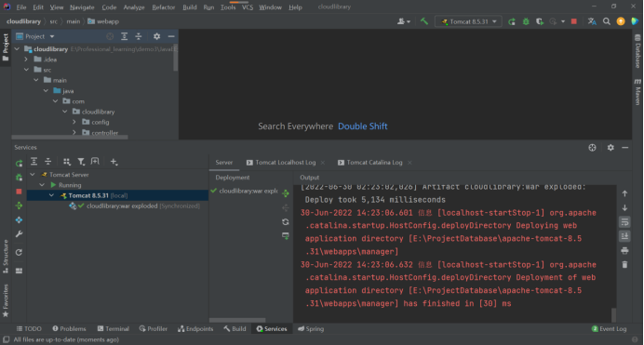The height and width of the screenshot is (345, 644).
Task: Expand the .idea folder
Action: point(26,60)
